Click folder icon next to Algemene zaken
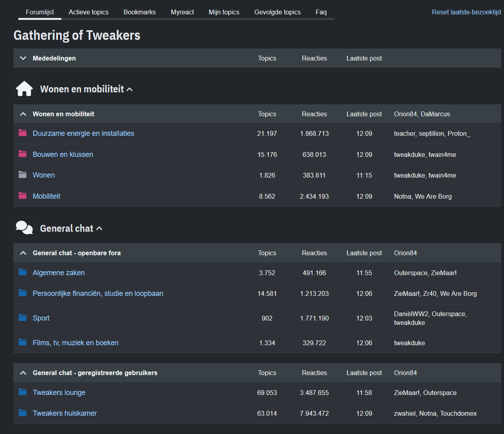 point(23,272)
